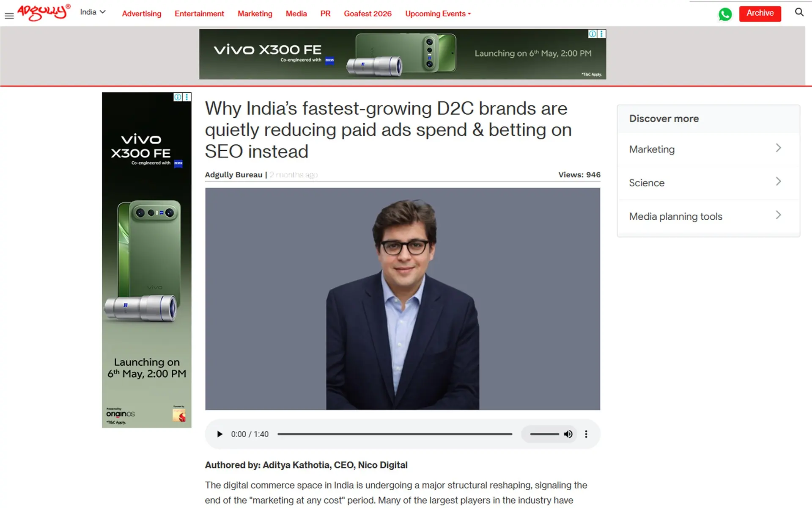Screen dimensions: 812x508
Task: Open the vivo X300 FE sidebar ad
Action: click(x=147, y=260)
